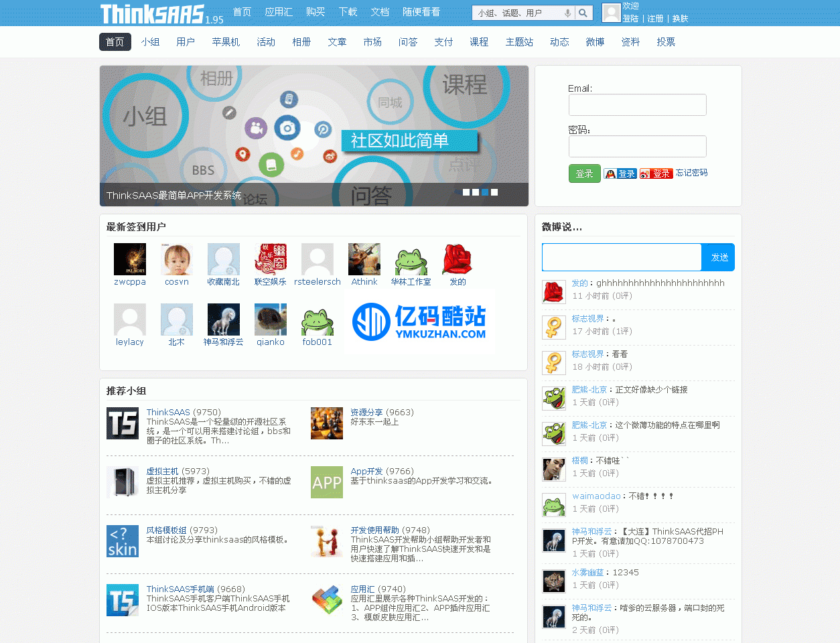
Task: Open the 资源分享 group chess icon
Action: tap(327, 423)
